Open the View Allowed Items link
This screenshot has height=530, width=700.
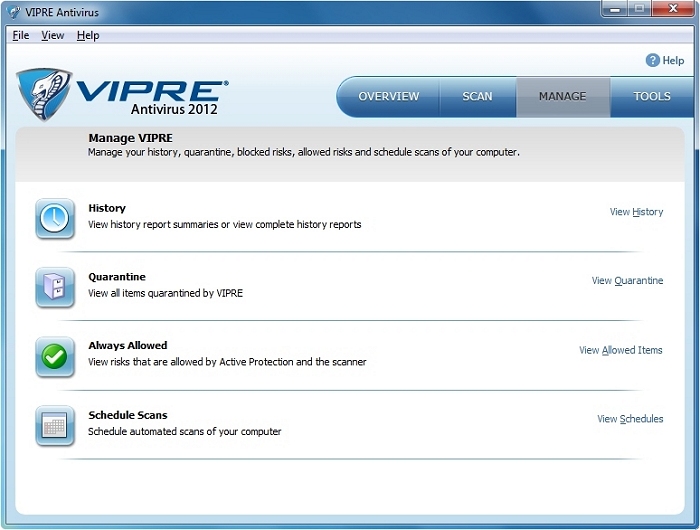pos(621,350)
